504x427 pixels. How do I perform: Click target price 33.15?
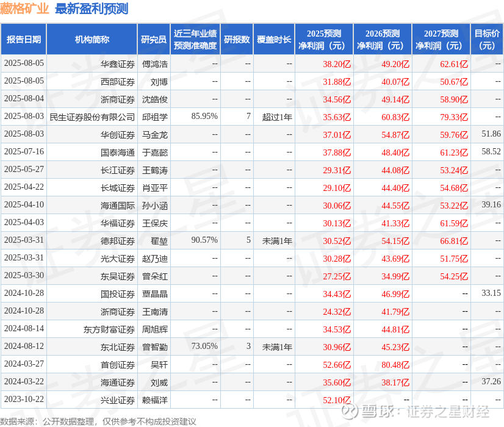491,293
